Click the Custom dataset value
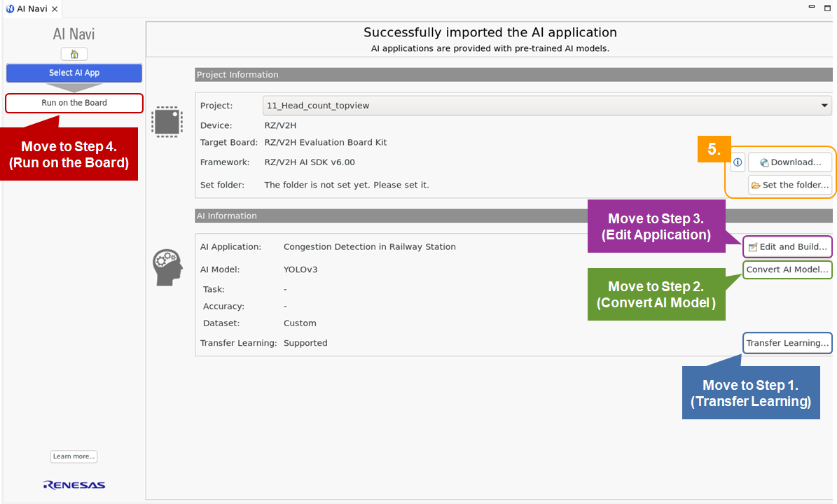Screen dimensions: 837x504 point(300,323)
